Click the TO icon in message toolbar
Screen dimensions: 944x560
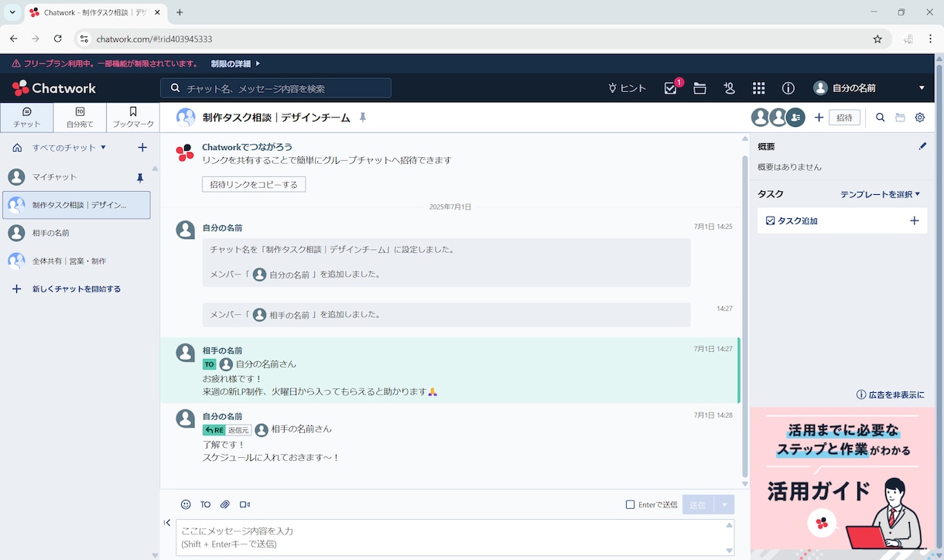(205, 504)
